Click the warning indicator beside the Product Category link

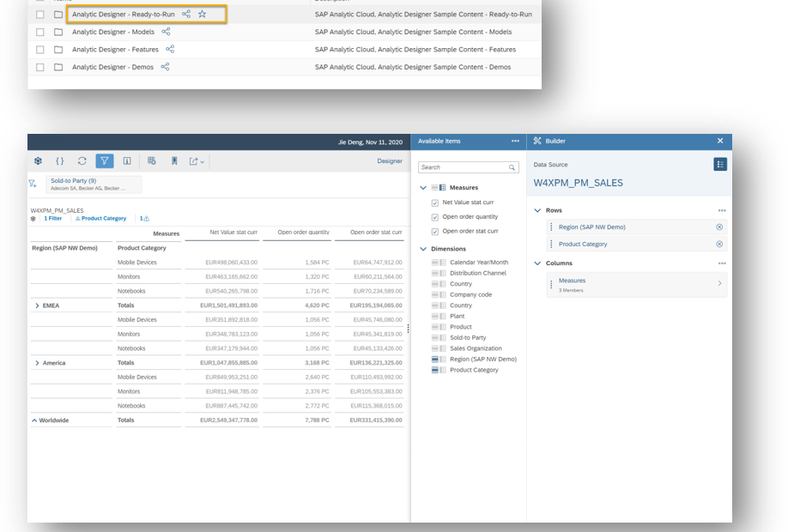(145, 219)
